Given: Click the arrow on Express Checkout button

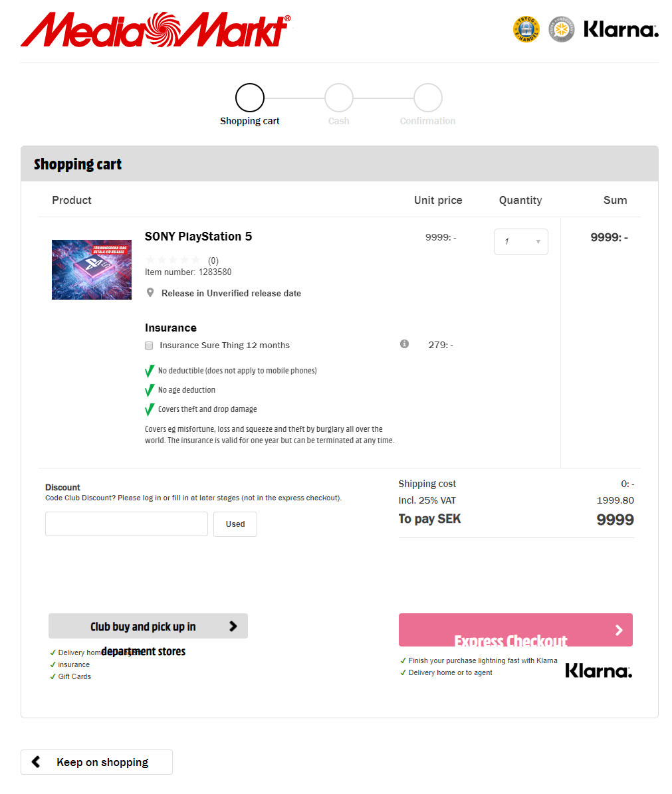Looking at the screenshot, I should (x=619, y=630).
